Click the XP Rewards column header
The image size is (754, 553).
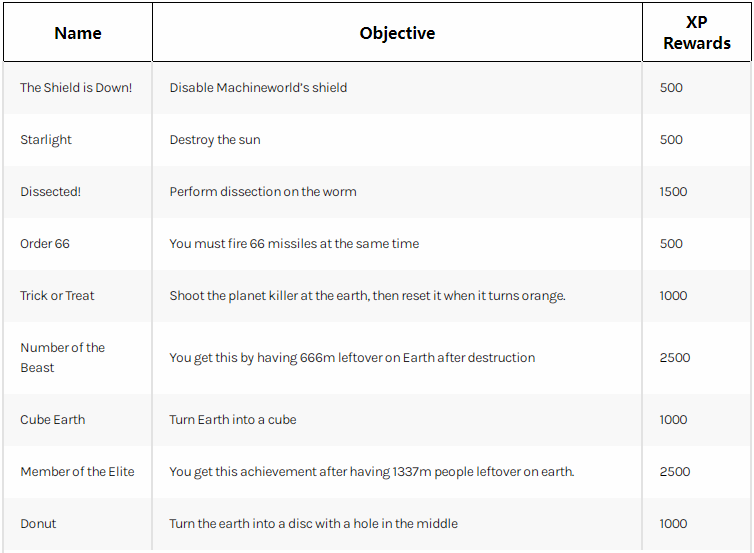697,33
